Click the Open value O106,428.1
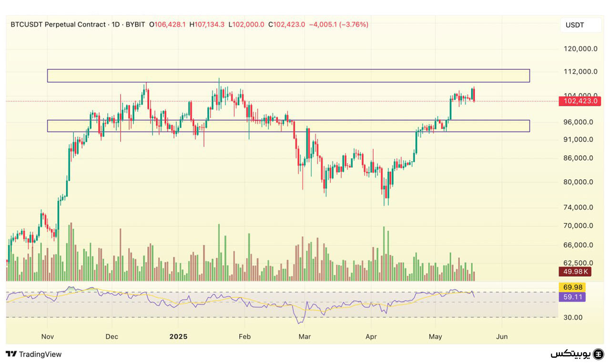 tap(167, 24)
